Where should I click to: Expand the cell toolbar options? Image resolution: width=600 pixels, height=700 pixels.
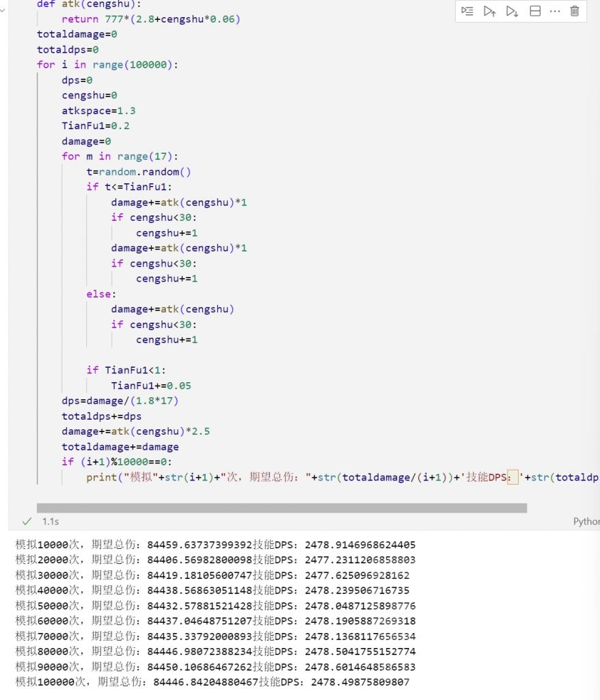pos(555,12)
